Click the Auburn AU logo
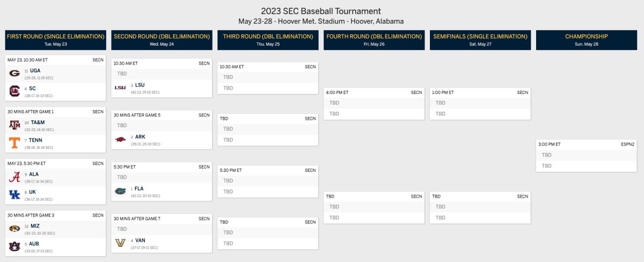Viewport: 644px width, 262px height. click(x=14, y=246)
